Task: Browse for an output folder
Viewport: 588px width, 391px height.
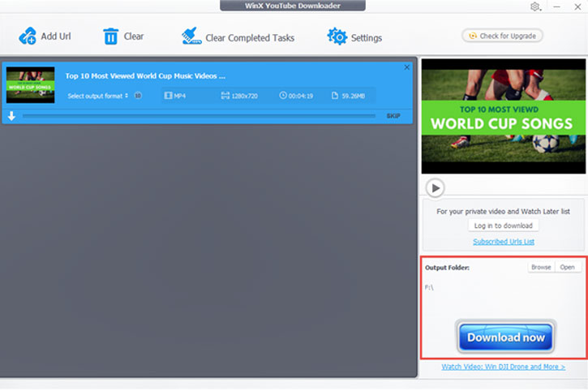Action: pos(541,267)
